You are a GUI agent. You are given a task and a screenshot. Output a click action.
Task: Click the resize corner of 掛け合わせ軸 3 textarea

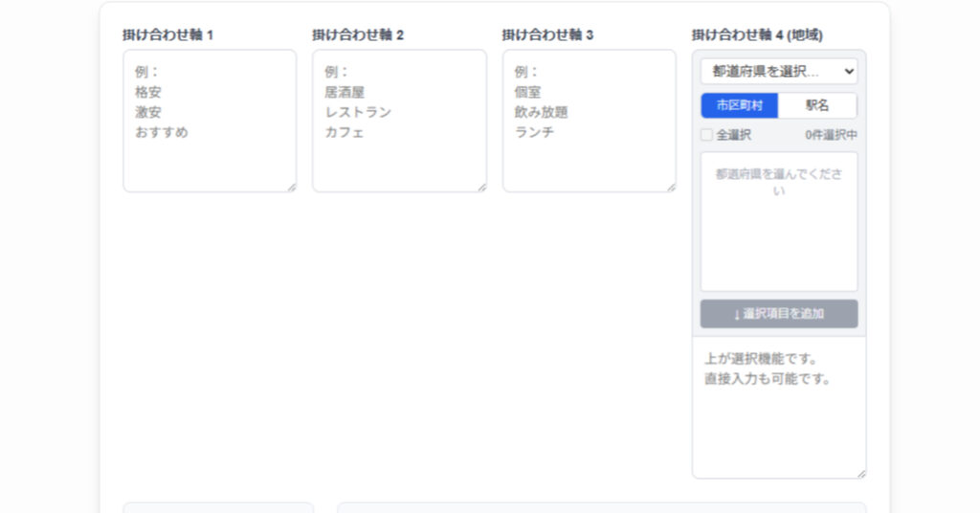click(671, 187)
